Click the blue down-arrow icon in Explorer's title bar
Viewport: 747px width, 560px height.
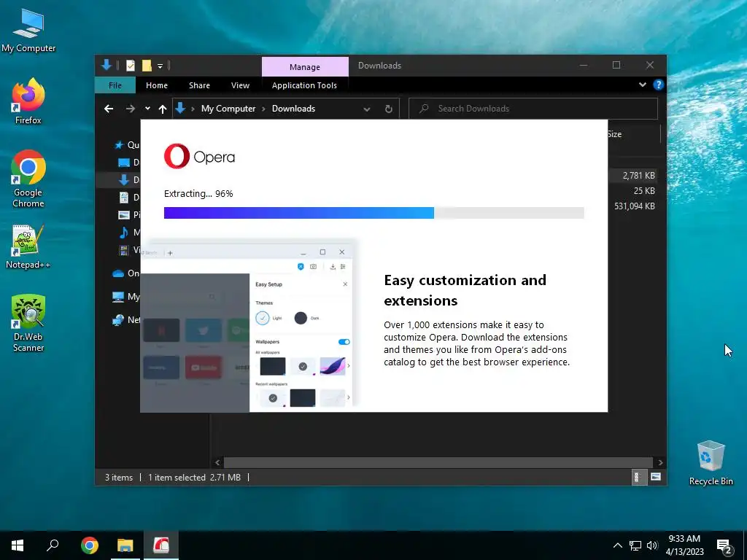(x=107, y=65)
